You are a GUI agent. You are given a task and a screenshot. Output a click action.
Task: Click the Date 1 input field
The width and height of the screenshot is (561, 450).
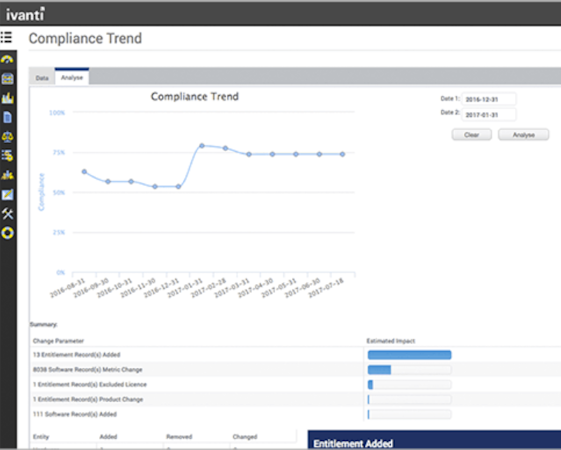tap(489, 99)
